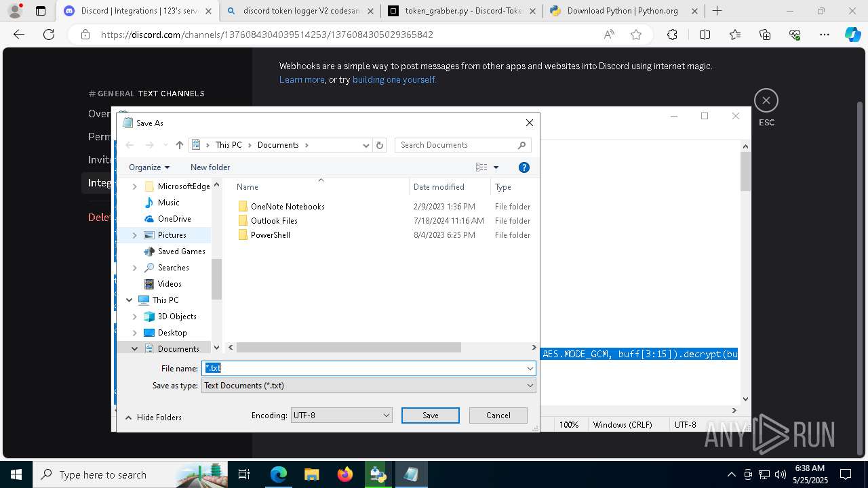Click the Save button
Screen dimensions: 868x488
(x=431, y=415)
